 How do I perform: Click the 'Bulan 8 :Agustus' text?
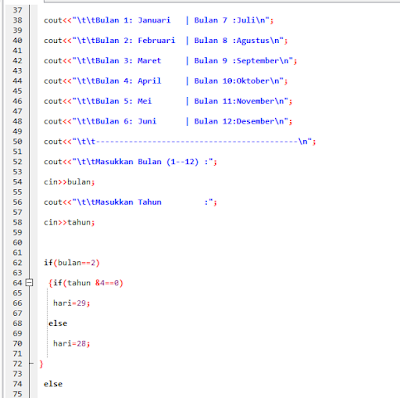tap(232, 41)
